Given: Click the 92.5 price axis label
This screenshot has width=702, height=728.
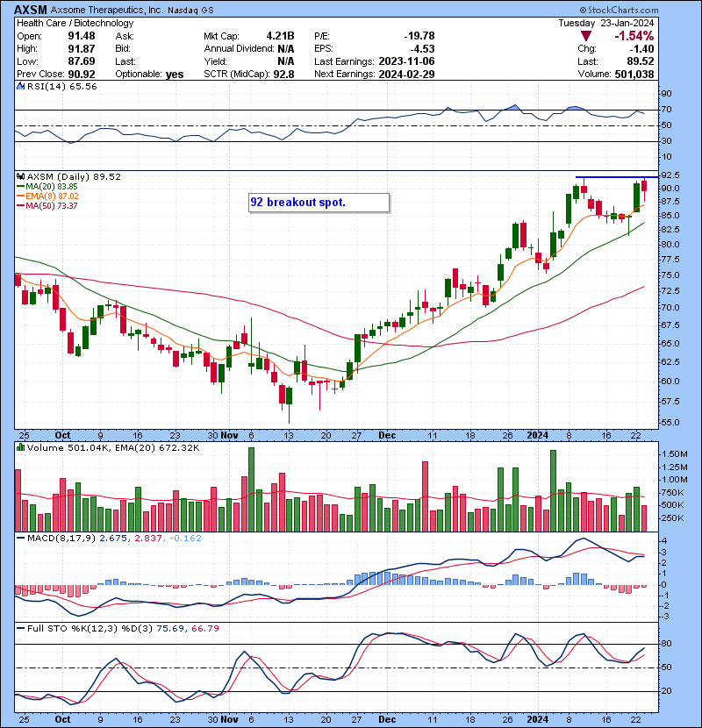Looking at the screenshot, I should point(670,175).
